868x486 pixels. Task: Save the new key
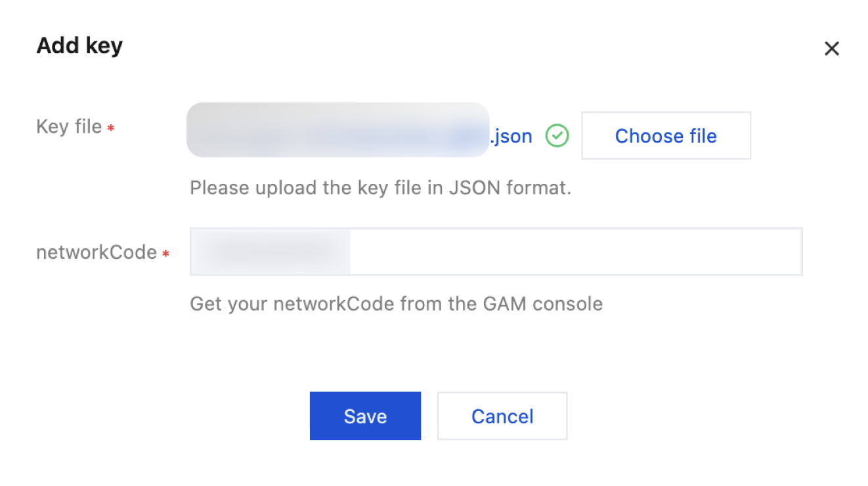coord(365,416)
